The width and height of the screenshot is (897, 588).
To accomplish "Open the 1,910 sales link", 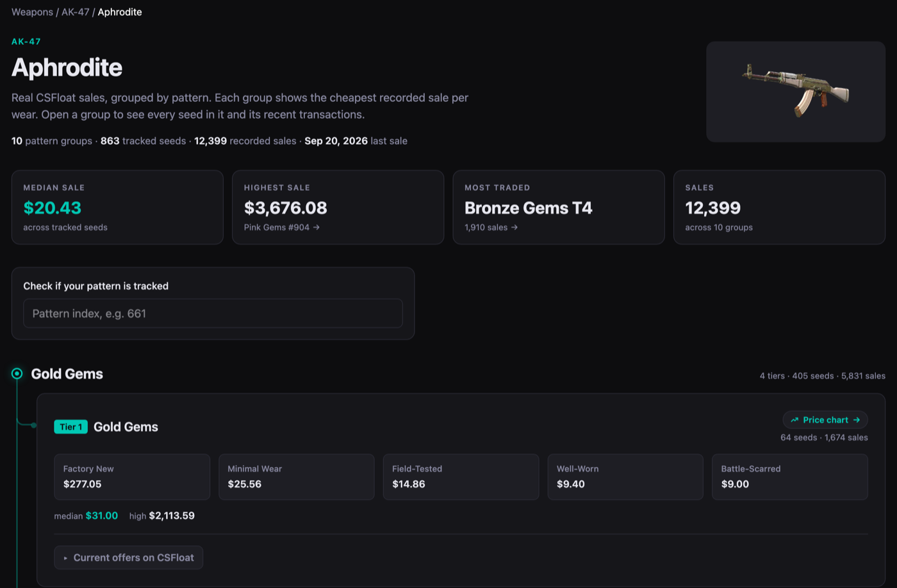I will pos(491,227).
